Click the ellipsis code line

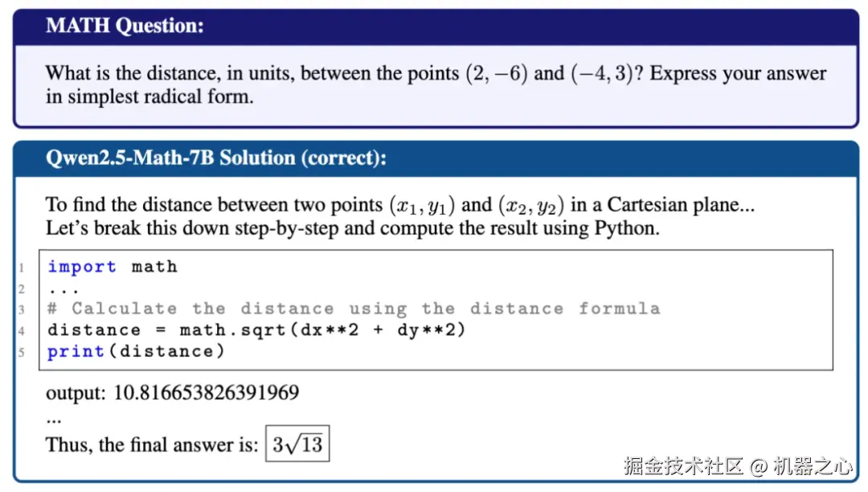(x=63, y=290)
